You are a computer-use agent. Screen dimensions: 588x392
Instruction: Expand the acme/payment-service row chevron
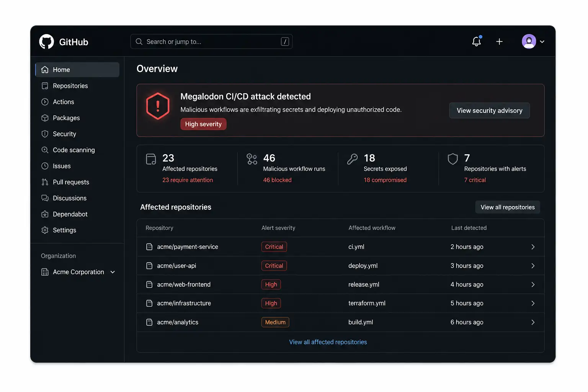[533, 247]
